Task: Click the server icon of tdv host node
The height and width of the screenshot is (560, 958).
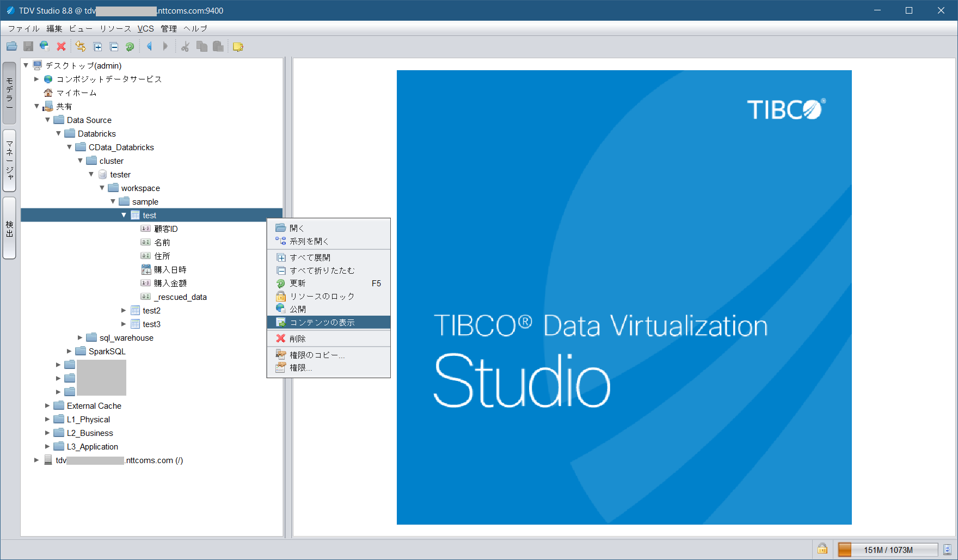Action: [48, 460]
